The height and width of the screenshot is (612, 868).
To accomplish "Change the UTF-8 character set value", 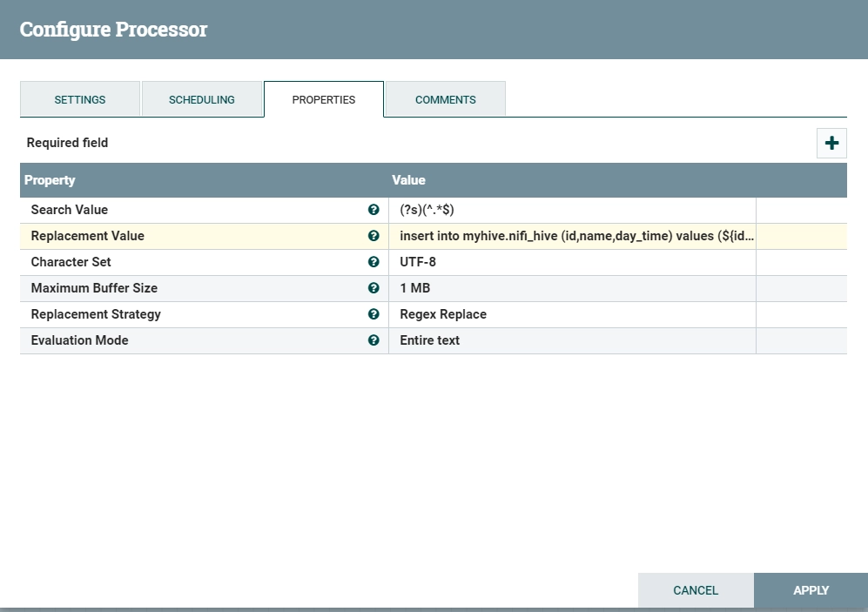I will point(572,262).
